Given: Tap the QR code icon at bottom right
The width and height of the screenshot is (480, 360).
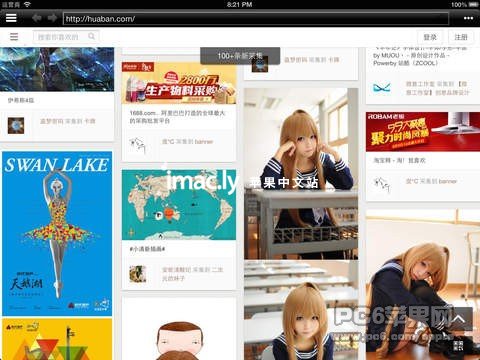Looking at the screenshot, I should tap(459, 346).
